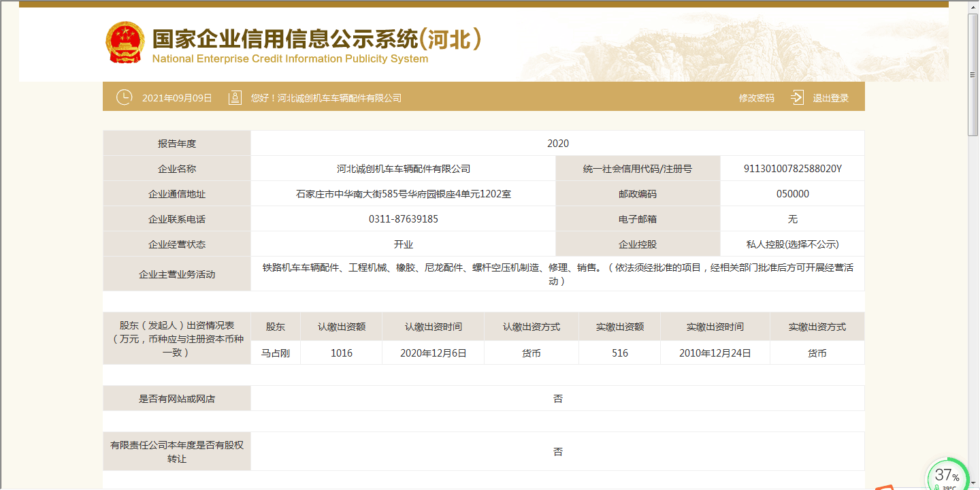Click the vertical scrollbar thumb
Image resolution: width=980 pixels, height=490 pixels.
tap(974, 73)
